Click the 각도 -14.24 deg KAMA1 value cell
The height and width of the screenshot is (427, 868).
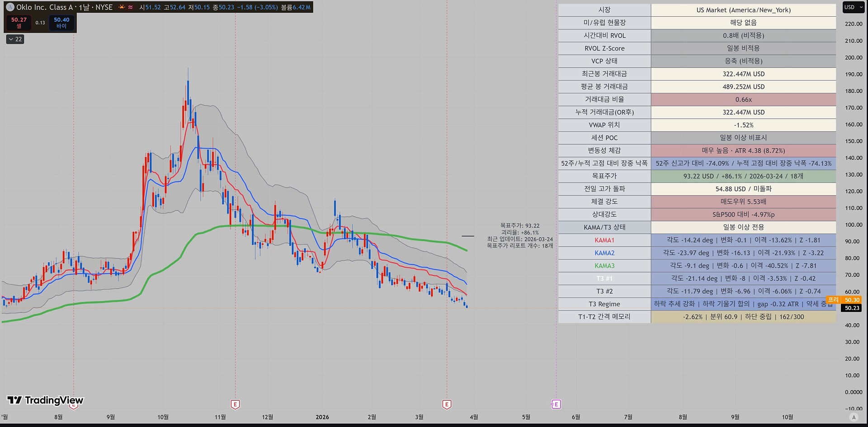tap(743, 240)
